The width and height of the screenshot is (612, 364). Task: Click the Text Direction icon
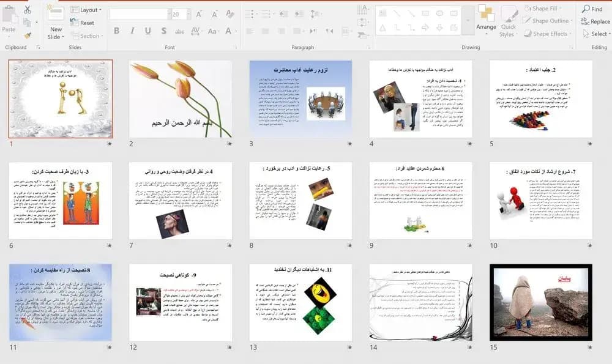(362, 10)
